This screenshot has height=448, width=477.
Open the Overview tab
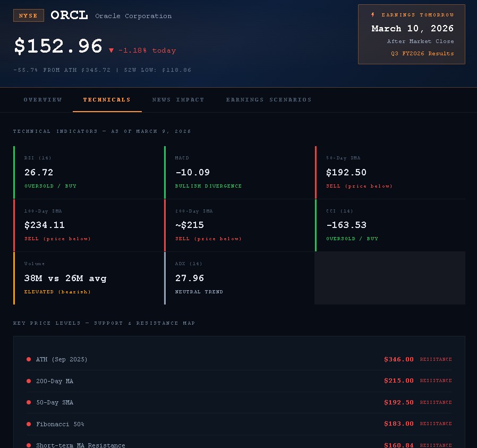(x=42, y=100)
